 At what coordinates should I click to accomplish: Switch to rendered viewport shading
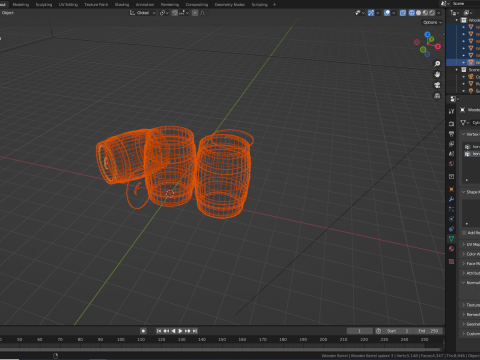[x=432, y=13]
